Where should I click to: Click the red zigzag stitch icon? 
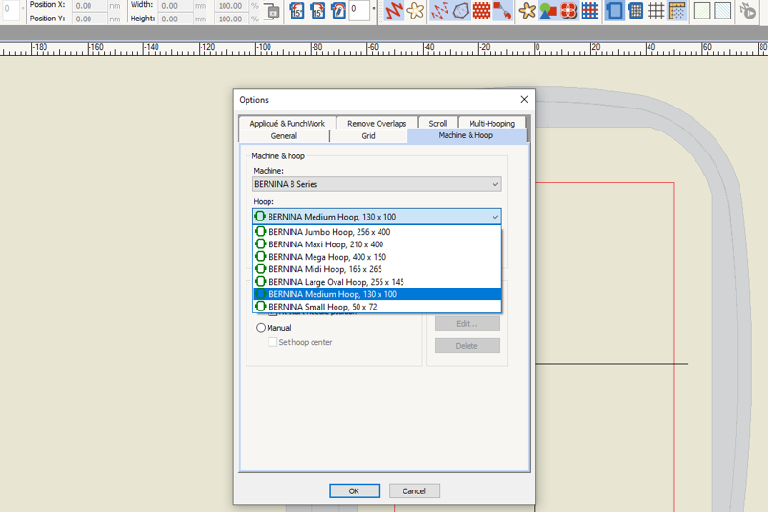pos(393,11)
